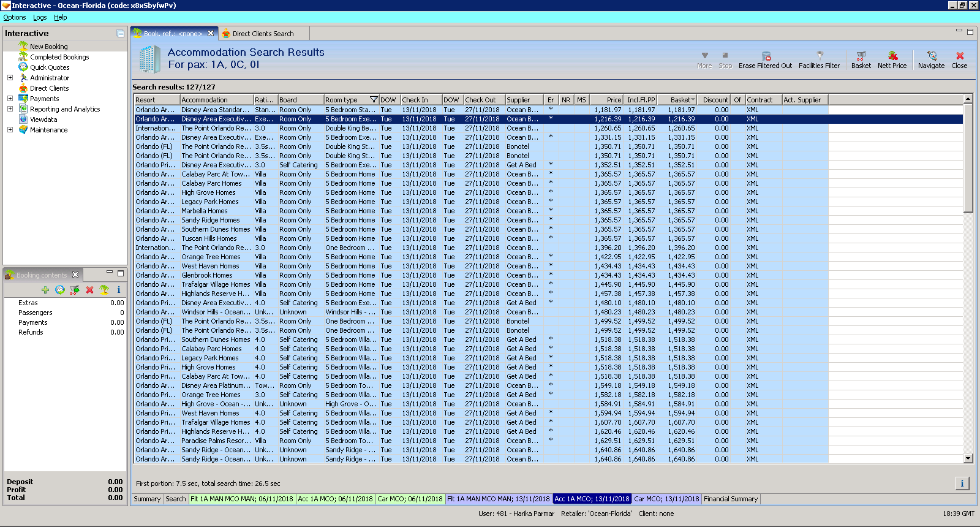This screenshot has height=527, width=980.
Task: Click the red X delete icon in Booking contents
Action: tap(89, 290)
